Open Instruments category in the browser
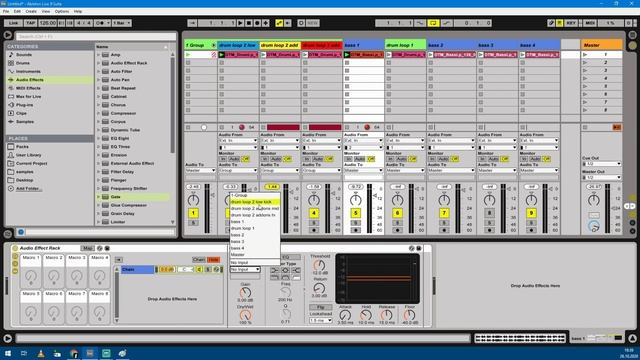 click(28, 71)
